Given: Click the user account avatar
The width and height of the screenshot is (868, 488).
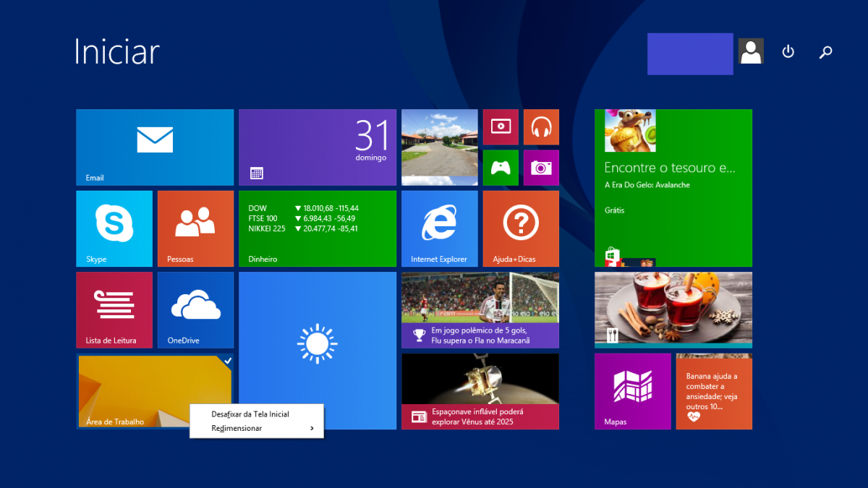Looking at the screenshot, I should (751, 51).
